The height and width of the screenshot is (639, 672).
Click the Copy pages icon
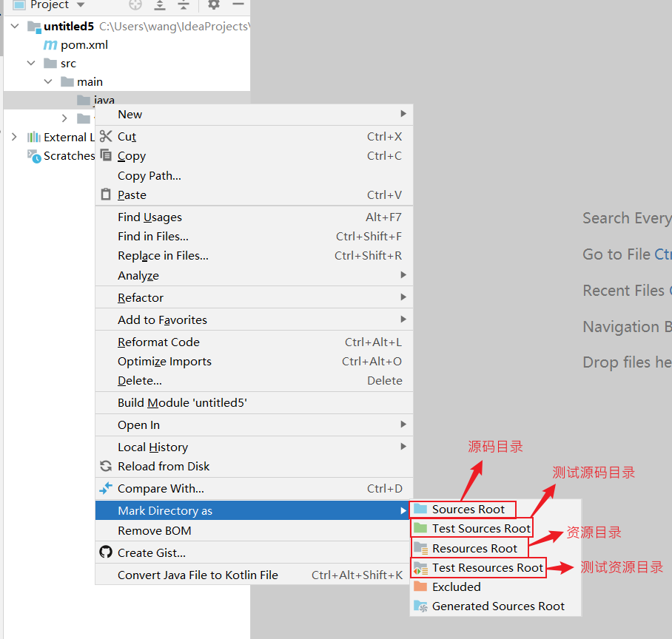[x=106, y=155]
